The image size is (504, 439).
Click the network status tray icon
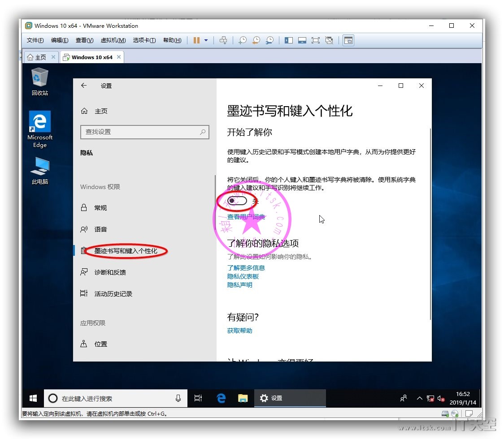[x=430, y=399]
